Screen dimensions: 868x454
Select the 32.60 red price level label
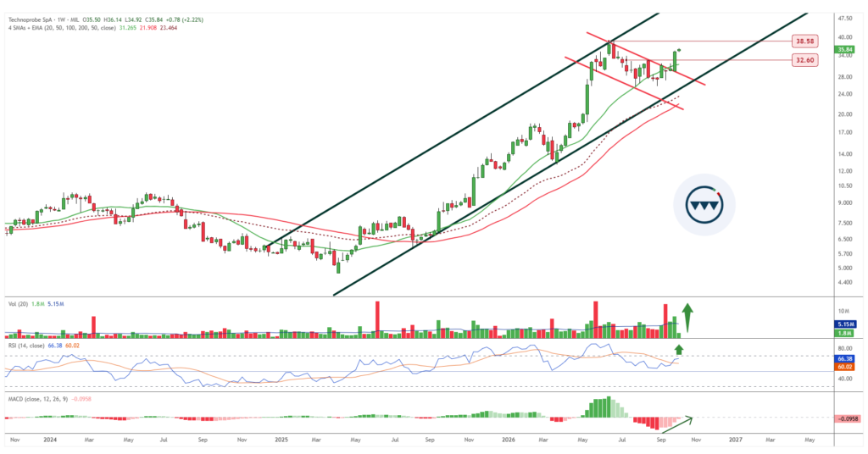click(x=804, y=60)
